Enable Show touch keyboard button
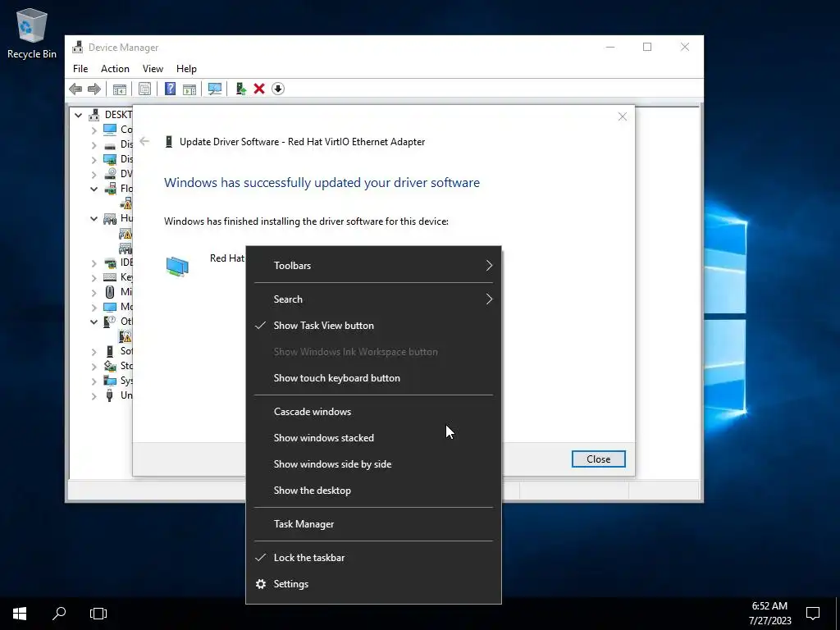Image resolution: width=840 pixels, height=630 pixels. coord(373,378)
